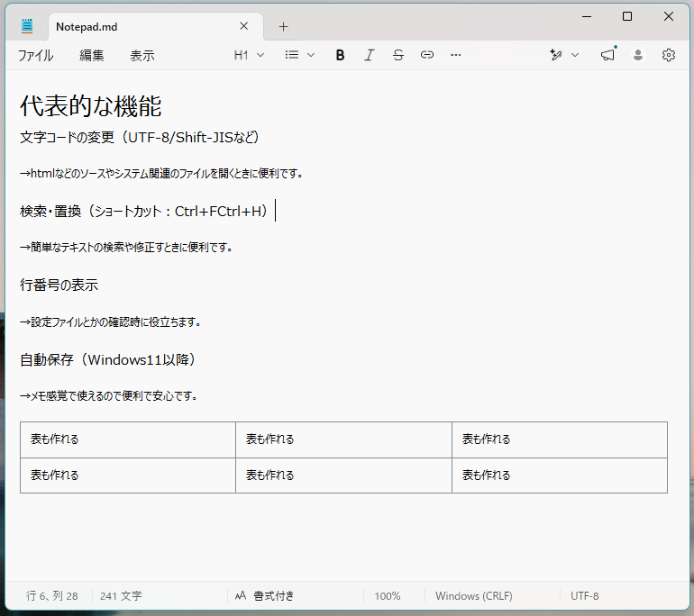Open Notepad settings gear

(x=669, y=55)
